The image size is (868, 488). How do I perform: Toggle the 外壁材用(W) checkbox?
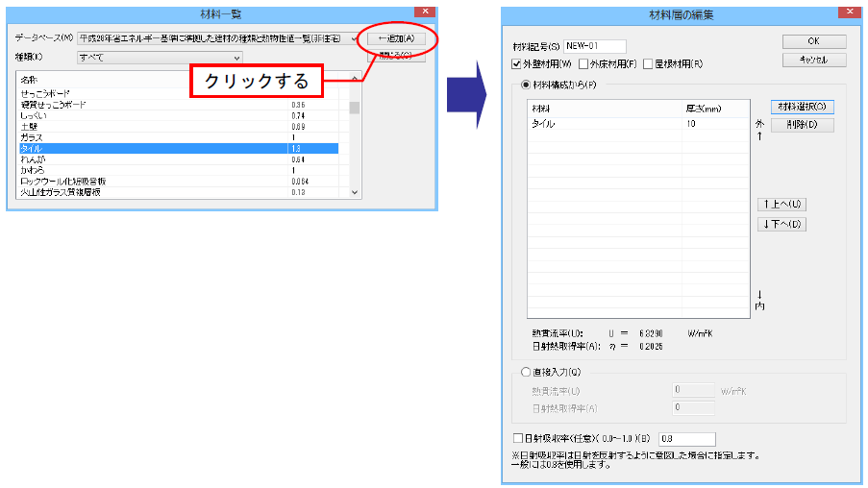point(516,64)
